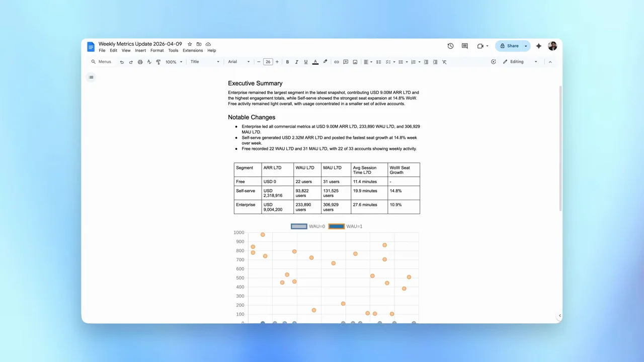Open the highlight color picker
The height and width of the screenshot is (362, 644).
coord(325,62)
